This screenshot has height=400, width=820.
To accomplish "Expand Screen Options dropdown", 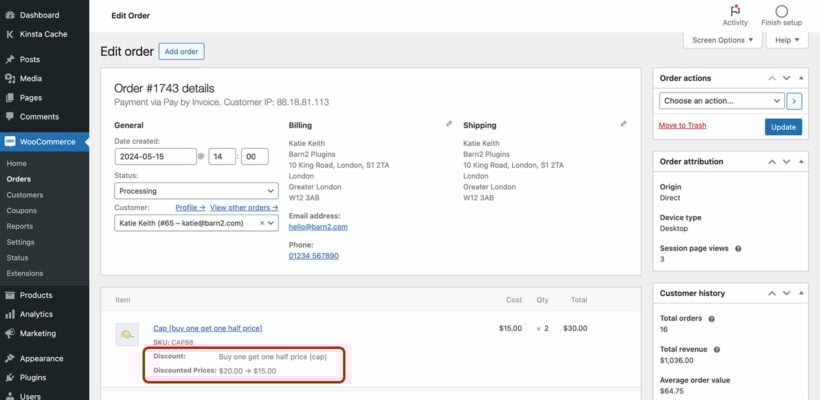I will [723, 40].
